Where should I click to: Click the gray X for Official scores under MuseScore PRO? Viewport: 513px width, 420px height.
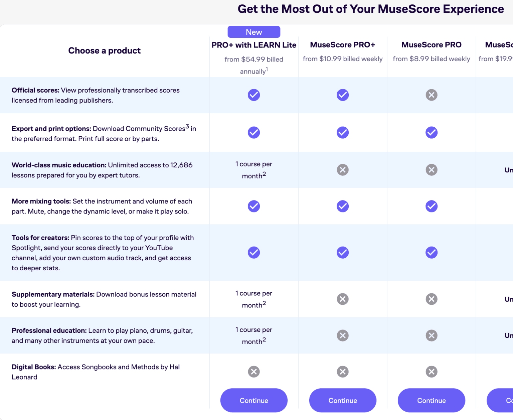[x=432, y=95]
